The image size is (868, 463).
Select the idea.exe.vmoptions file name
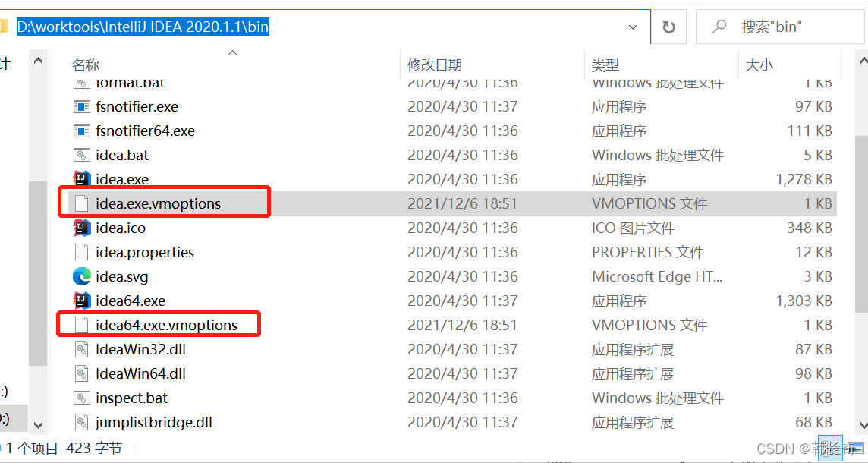click(x=158, y=204)
